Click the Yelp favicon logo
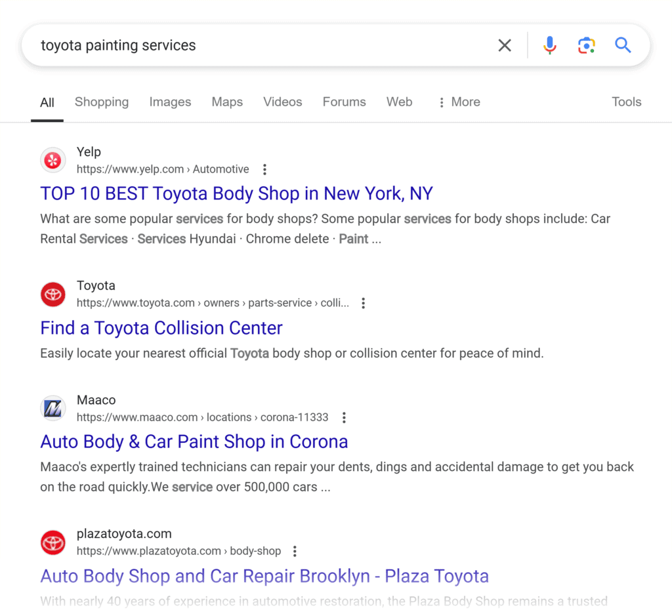Image resolution: width=672 pixels, height=616 pixels. pos(53,160)
